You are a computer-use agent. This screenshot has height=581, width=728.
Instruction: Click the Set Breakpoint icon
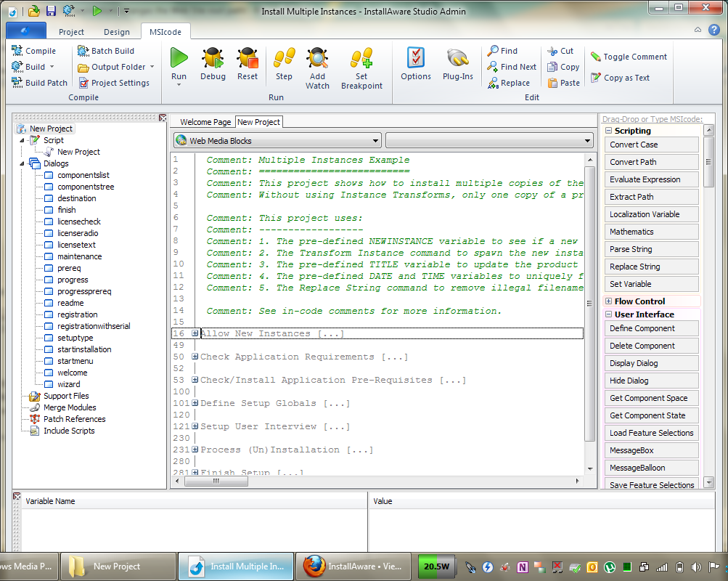pos(361,58)
